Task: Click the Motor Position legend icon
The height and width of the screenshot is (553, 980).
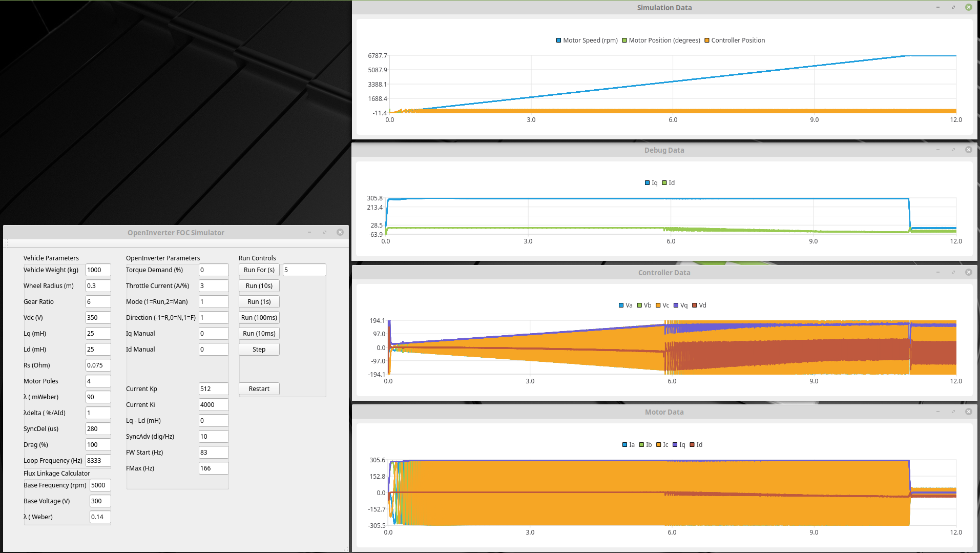Action: click(624, 40)
